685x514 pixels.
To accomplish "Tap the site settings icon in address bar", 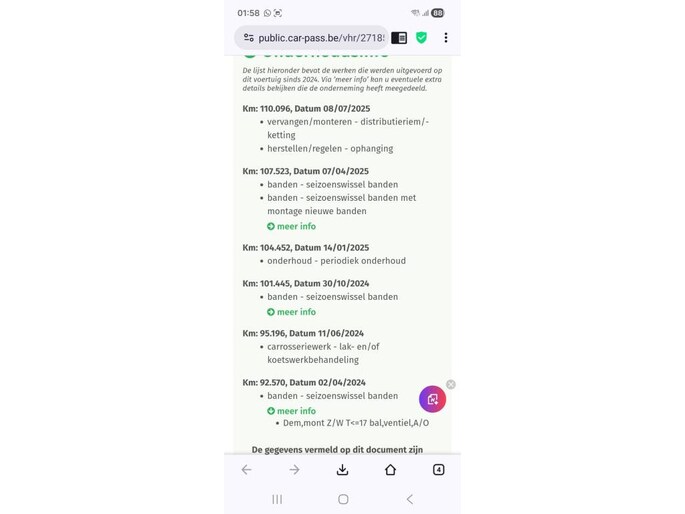I will pos(249,38).
